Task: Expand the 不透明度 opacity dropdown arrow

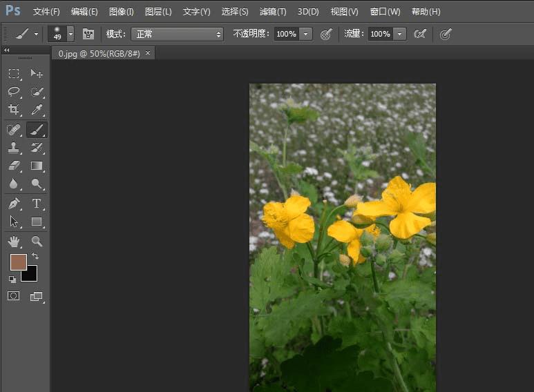Action: [306, 34]
